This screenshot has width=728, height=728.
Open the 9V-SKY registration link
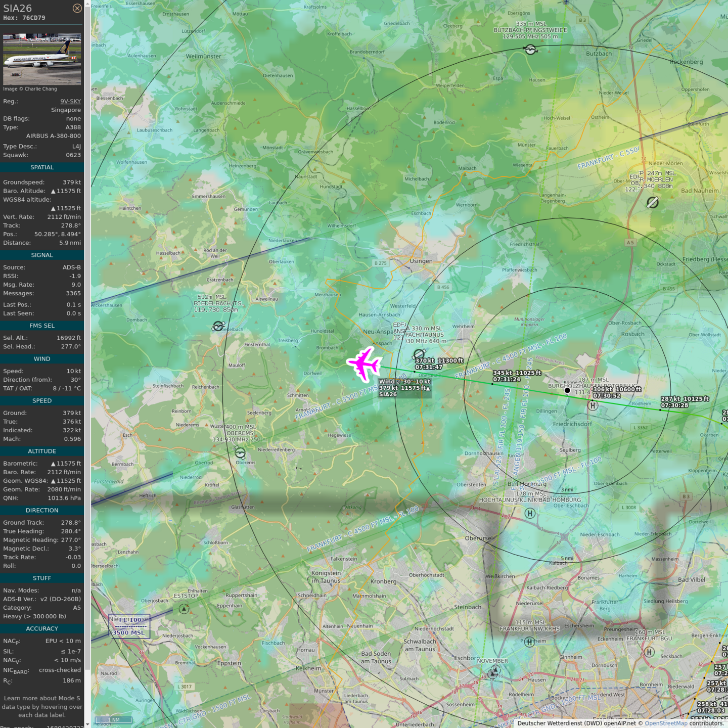[x=70, y=101]
